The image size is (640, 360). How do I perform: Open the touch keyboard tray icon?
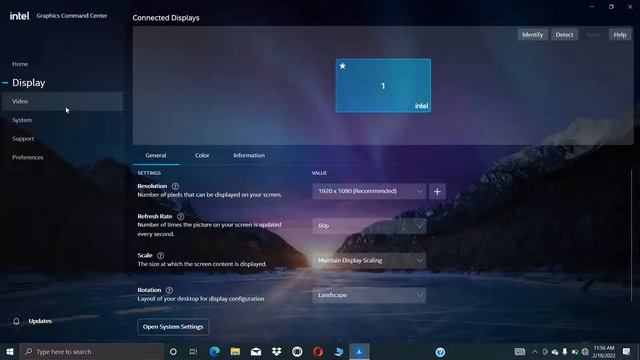point(520,351)
